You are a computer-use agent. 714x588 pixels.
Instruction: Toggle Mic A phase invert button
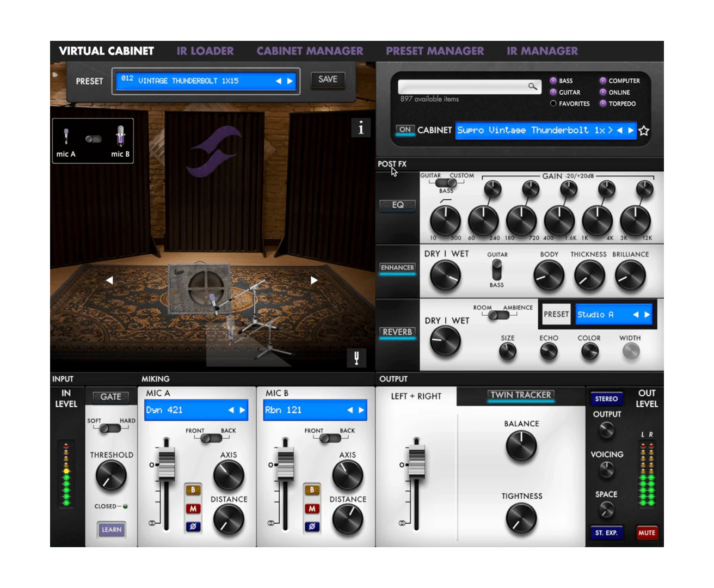(193, 526)
